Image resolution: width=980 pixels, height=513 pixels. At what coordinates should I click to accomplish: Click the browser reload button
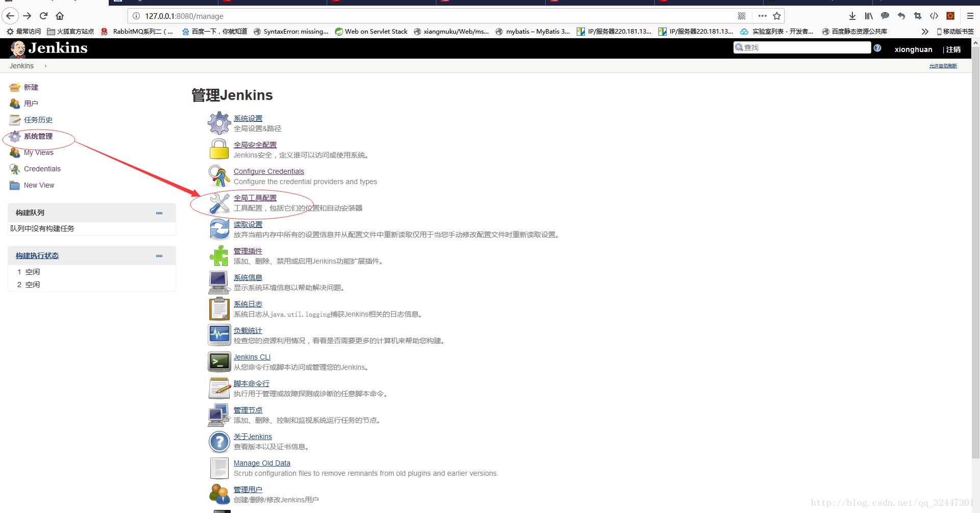click(x=44, y=16)
